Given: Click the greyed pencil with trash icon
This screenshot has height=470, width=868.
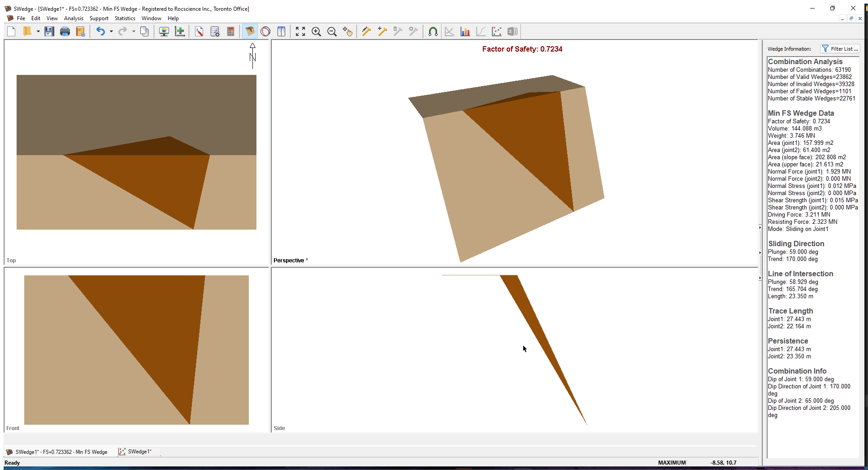Looking at the screenshot, I should [x=398, y=31].
